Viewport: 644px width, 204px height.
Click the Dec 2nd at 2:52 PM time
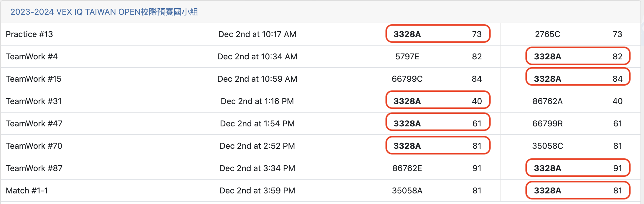pyautogui.click(x=257, y=146)
